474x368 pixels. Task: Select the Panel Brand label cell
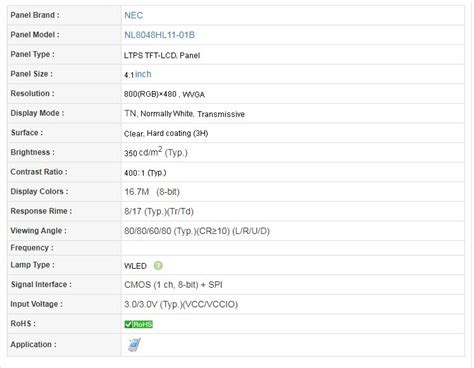point(64,15)
